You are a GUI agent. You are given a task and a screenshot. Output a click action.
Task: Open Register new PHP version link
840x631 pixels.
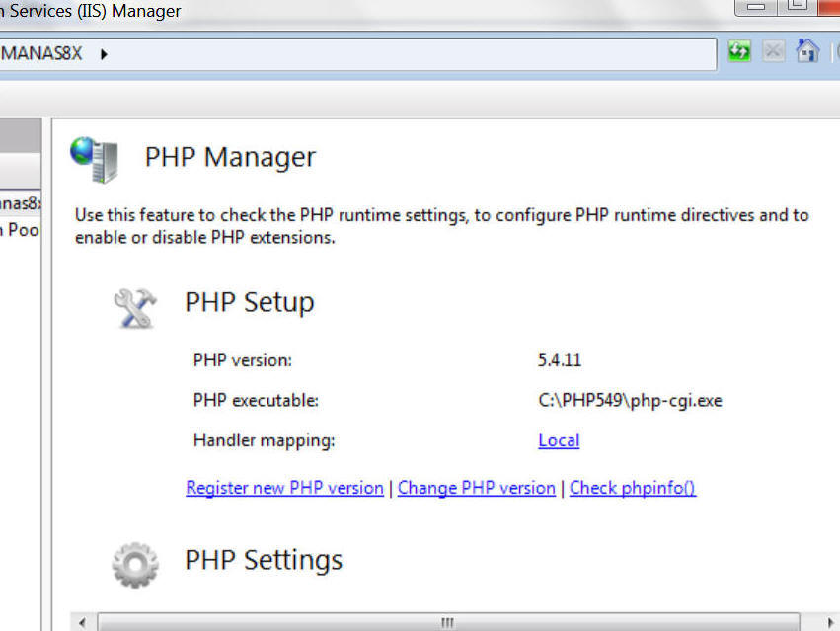(x=284, y=488)
